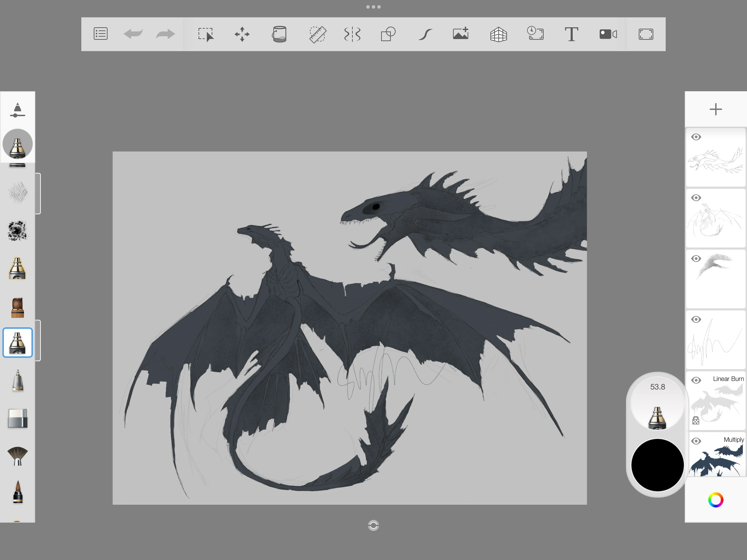747x560 pixels.
Task: Click the black color swatch
Action: (657, 465)
